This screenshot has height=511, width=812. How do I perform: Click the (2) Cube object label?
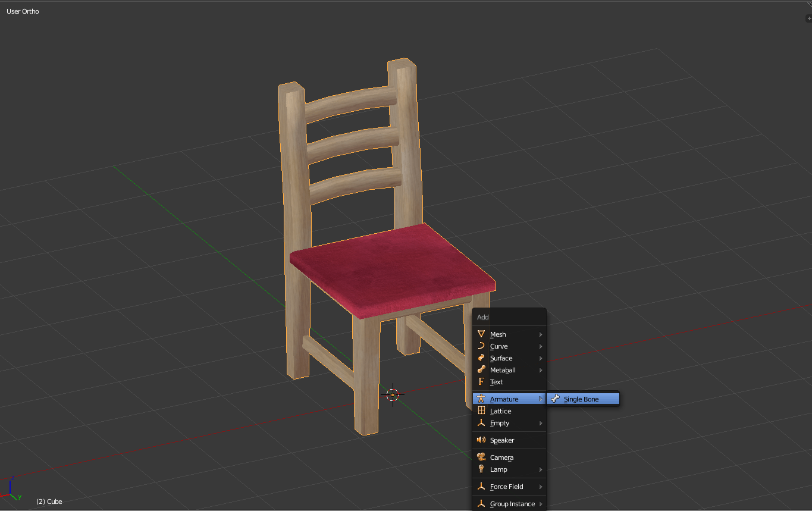point(49,501)
